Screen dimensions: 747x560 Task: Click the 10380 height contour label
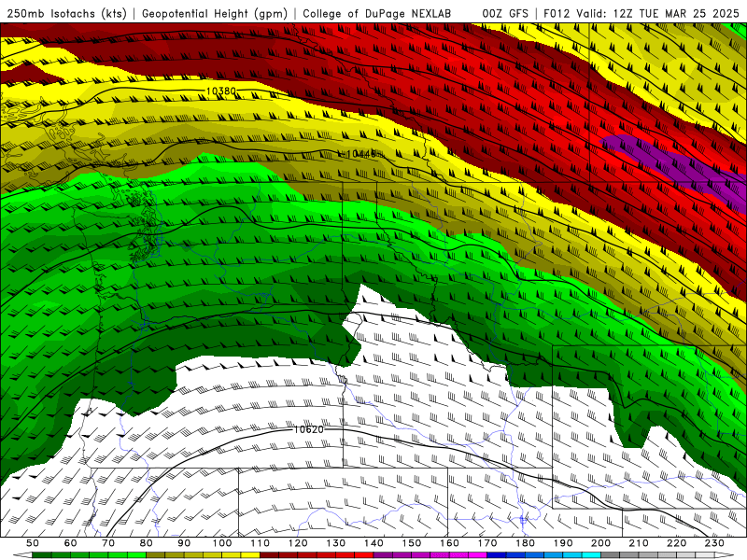pyautogui.click(x=221, y=91)
